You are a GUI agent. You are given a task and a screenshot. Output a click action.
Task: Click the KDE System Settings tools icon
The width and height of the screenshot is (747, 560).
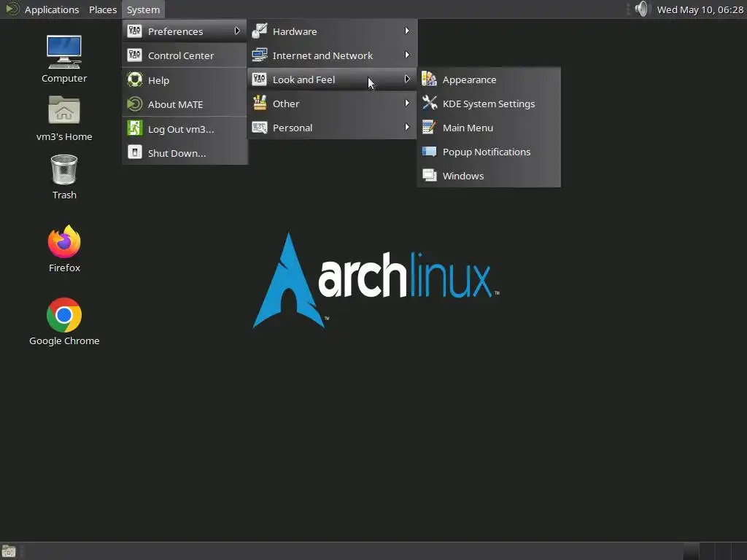tap(429, 103)
